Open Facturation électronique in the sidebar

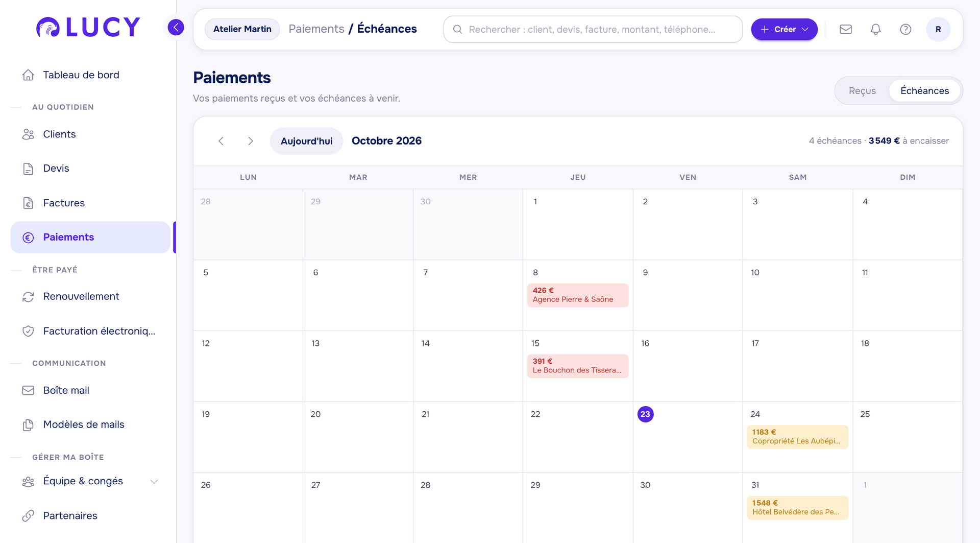click(x=90, y=331)
